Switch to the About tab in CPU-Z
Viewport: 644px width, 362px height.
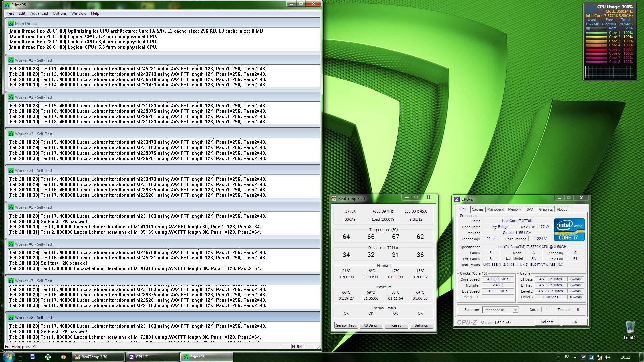(562, 209)
